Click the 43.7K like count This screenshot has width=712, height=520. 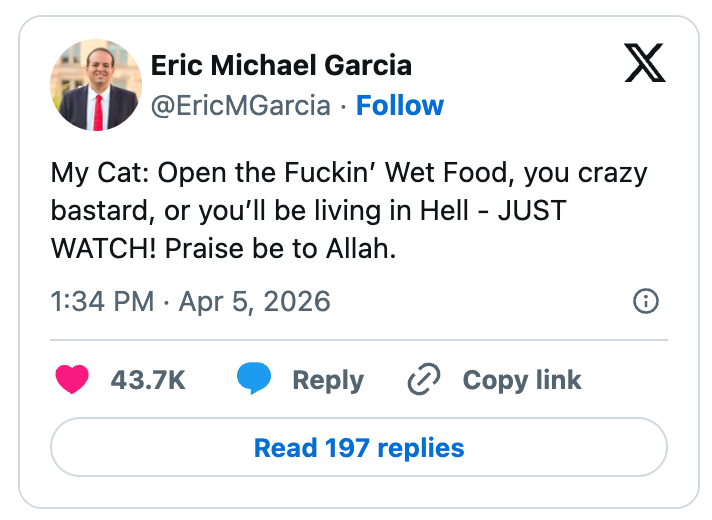pyautogui.click(x=148, y=380)
